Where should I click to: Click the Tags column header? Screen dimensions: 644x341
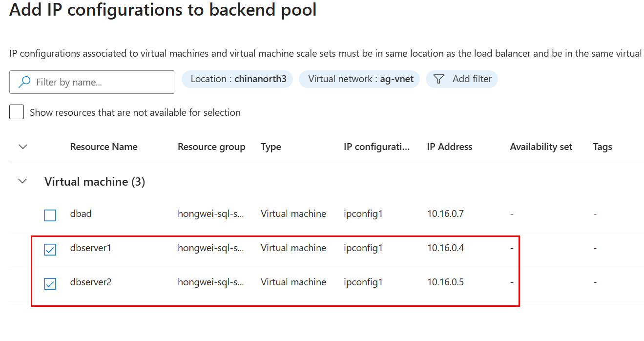pyautogui.click(x=602, y=147)
